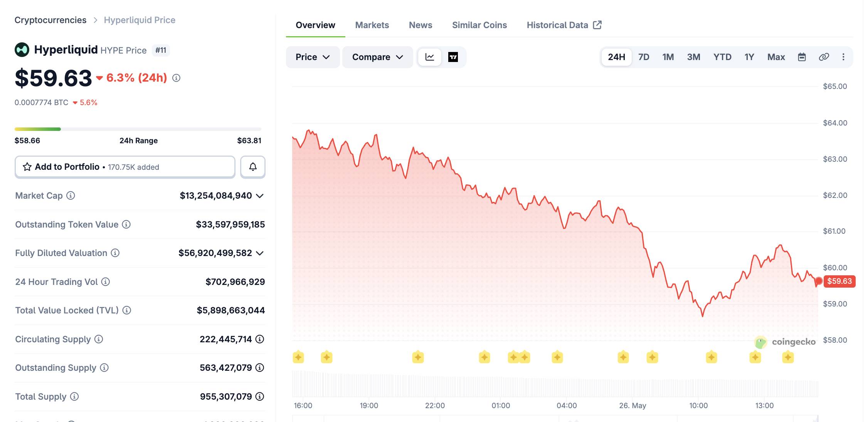Select the 24H time range
This screenshot has height=422, width=868.
[x=616, y=57]
